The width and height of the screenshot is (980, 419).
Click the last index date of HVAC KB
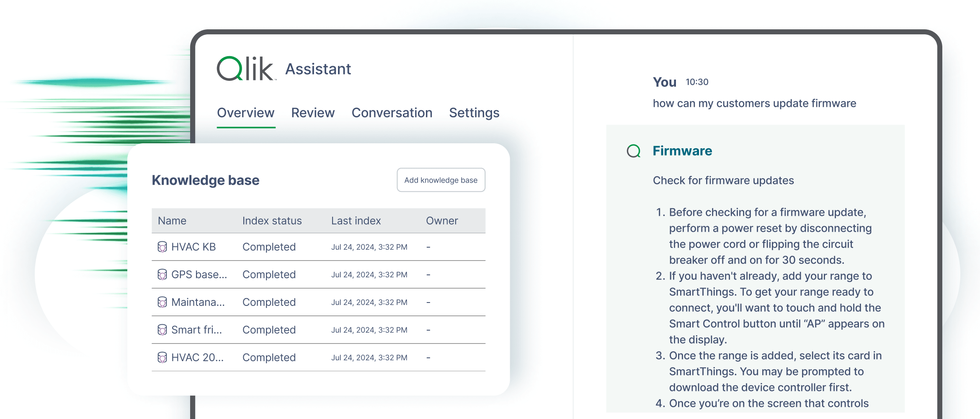click(x=369, y=247)
